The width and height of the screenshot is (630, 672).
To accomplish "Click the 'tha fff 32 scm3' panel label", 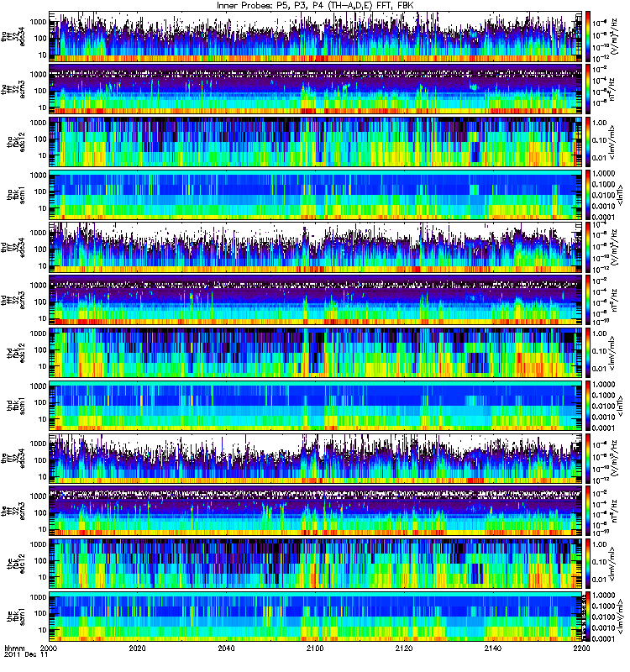I will (x=13, y=90).
